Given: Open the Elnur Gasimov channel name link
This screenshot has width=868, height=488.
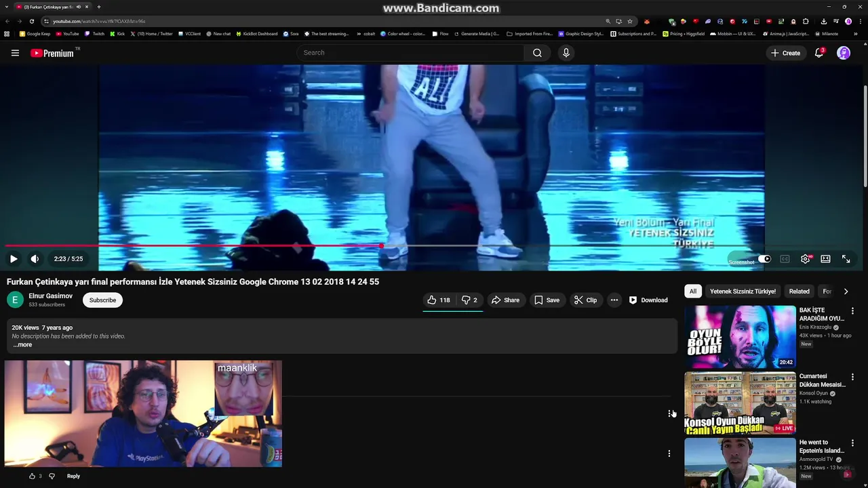Looking at the screenshot, I should click(50, 296).
